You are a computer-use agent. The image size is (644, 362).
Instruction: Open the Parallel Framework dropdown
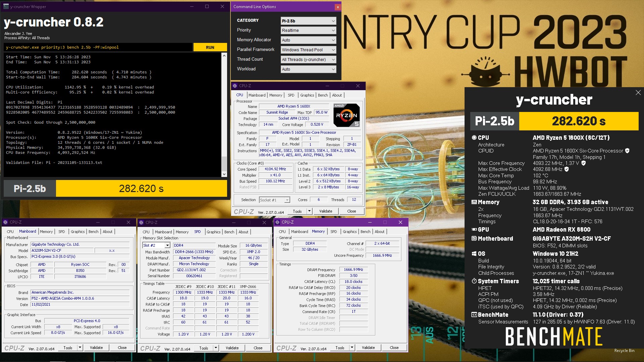coord(308,50)
